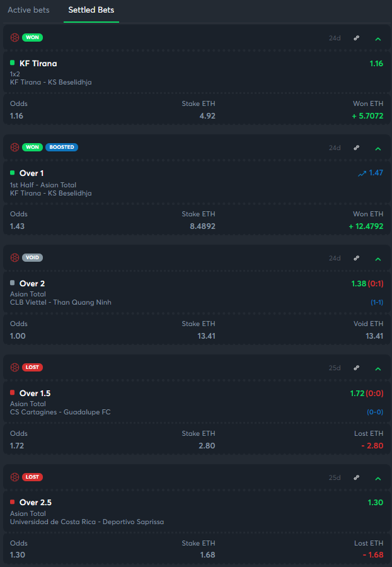Viewport: 392px width, 567px height.
Task: Click link icon on Over 1.5 lost bet
Action: [x=356, y=368]
